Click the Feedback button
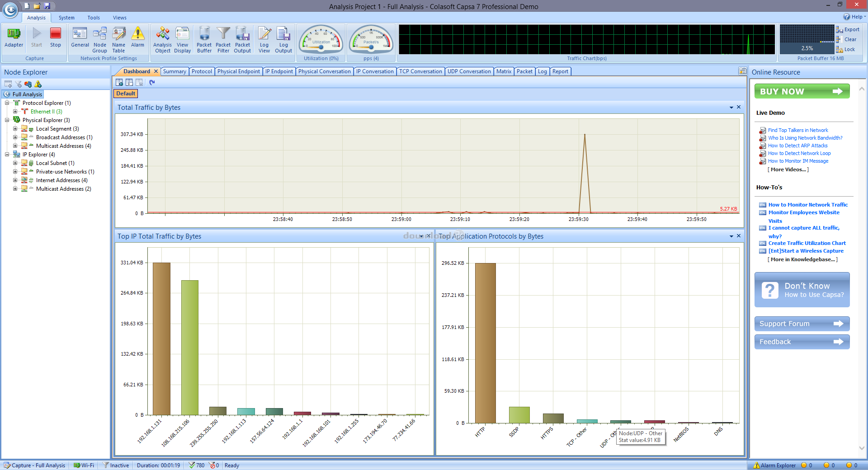 802,342
